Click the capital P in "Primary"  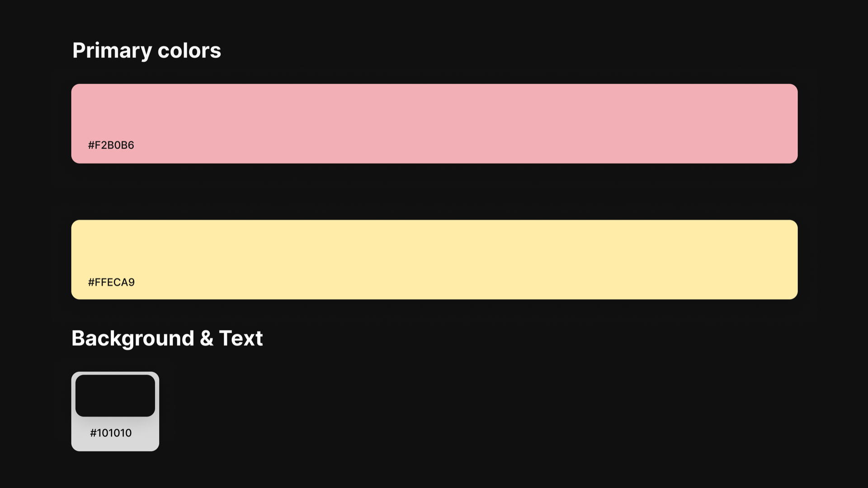79,50
